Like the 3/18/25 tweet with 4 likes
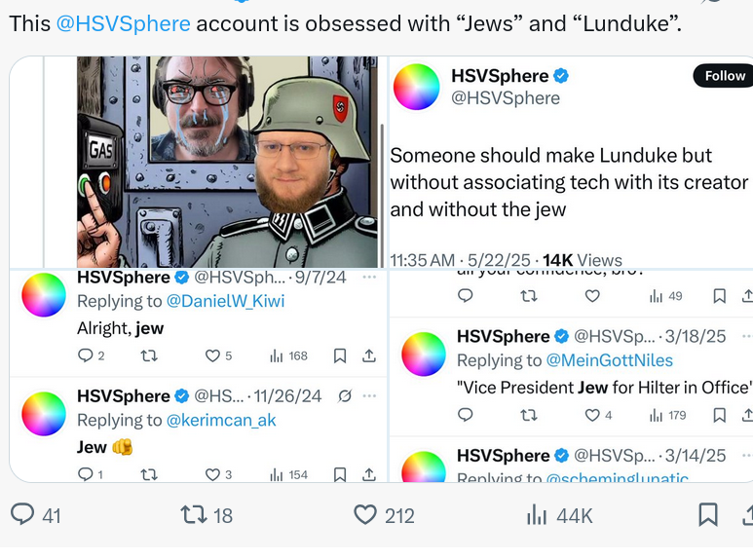Image resolution: width=753 pixels, height=560 pixels. (598, 415)
